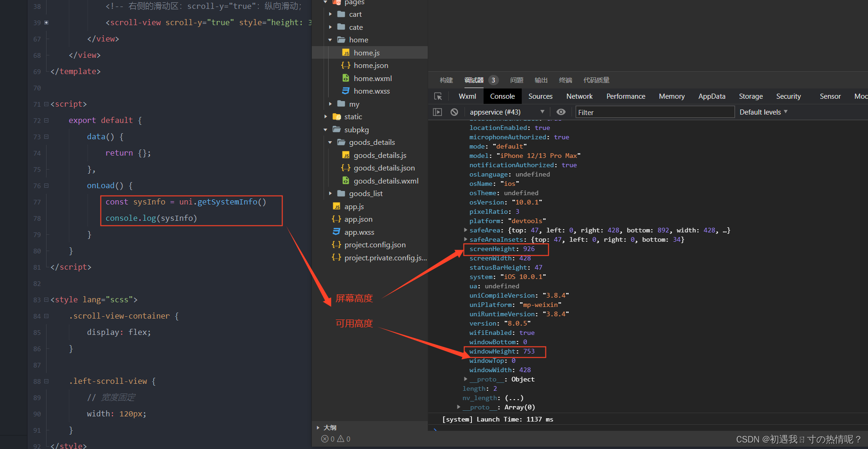
Task: Switch to the Memory tab
Action: (x=672, y=96)
